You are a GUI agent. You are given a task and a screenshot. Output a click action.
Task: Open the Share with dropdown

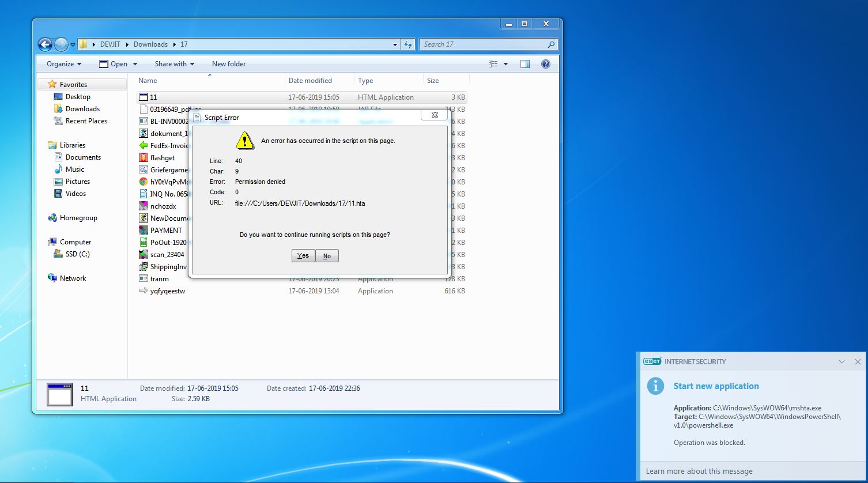(x=174, y=64)
